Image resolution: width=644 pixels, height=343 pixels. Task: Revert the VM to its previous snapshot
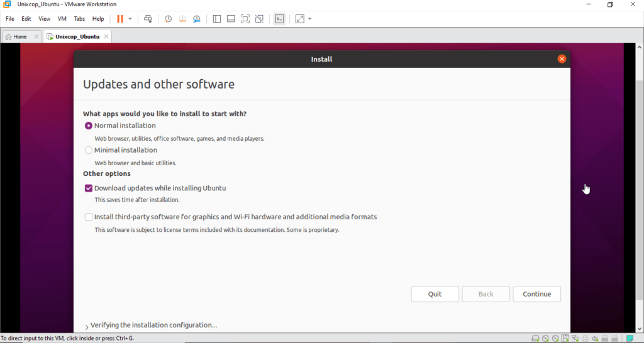(182, 19)
